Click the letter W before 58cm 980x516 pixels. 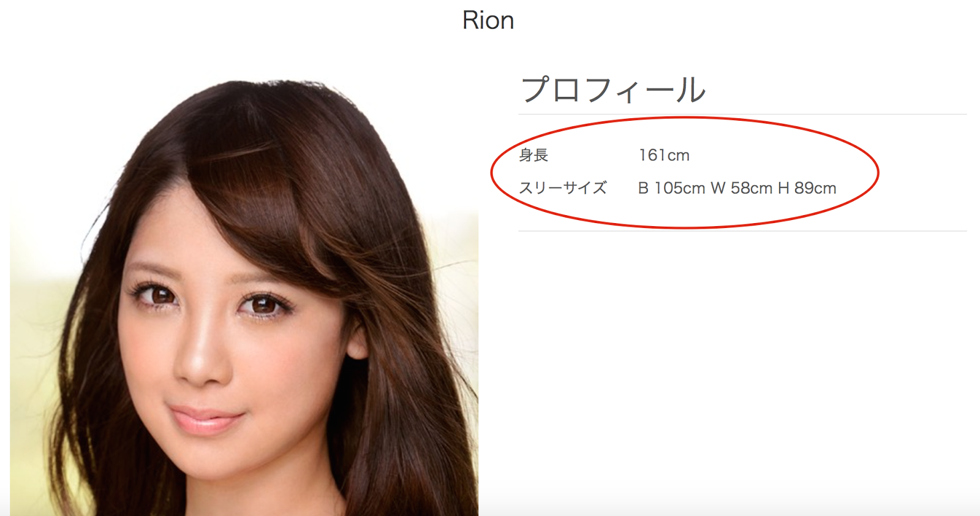718,188
